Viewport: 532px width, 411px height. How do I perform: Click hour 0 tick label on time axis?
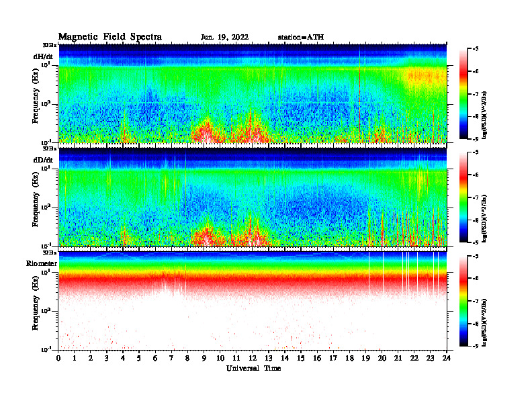point(58,358)
